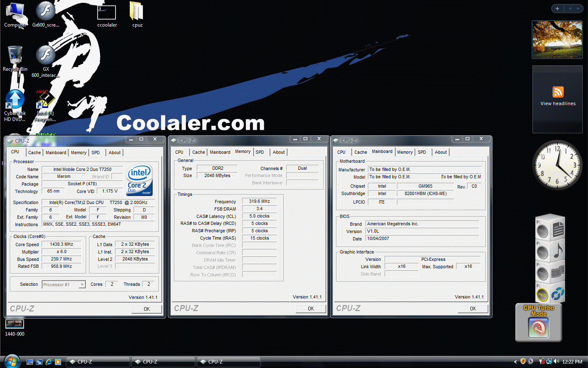Screen dimensions: 588x368
Task: Click the Core Speed value 1438.3 MHz
Action: click(x=62, y=244)
